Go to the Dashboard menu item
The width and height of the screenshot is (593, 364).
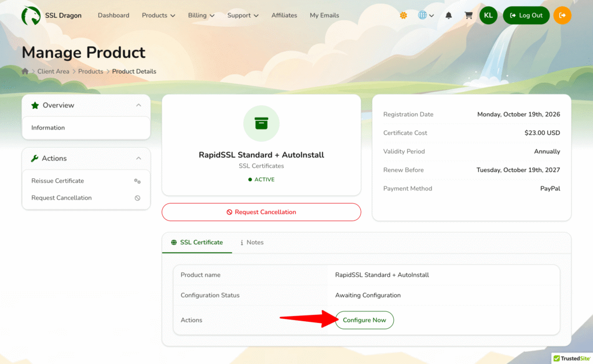114,16
